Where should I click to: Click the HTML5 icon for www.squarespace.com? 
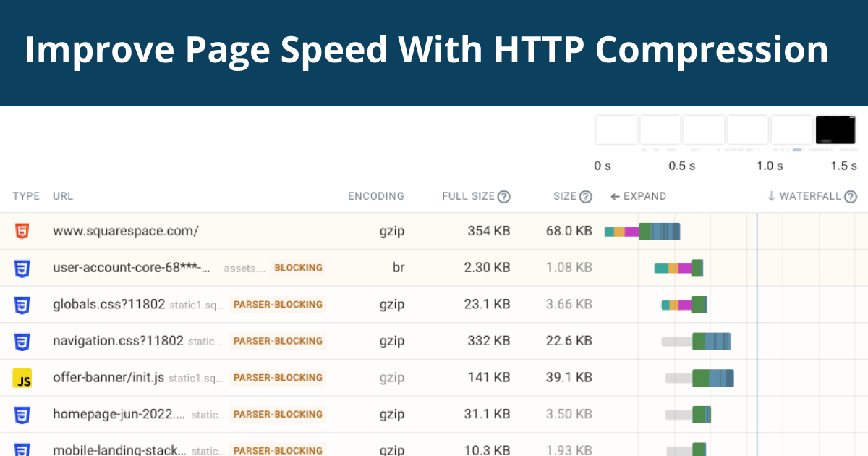23,231
